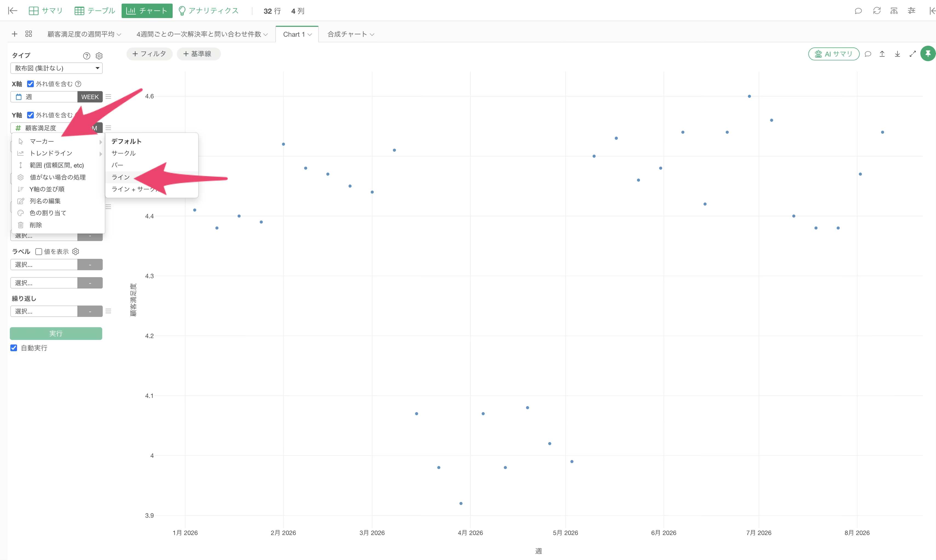Add a filter with フィルタ button
The image size is (936, 560).
[149, 54]
